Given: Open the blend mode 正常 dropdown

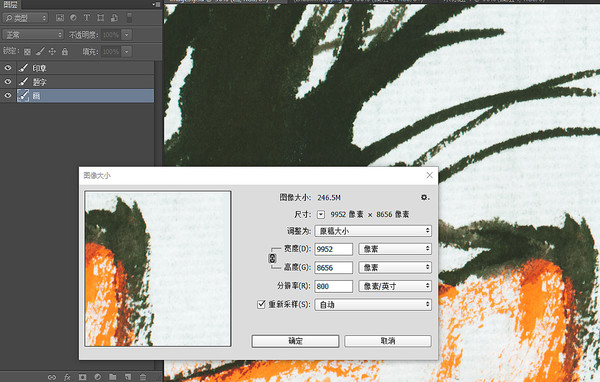Looking at the screenshot, I should coord(33,35).
